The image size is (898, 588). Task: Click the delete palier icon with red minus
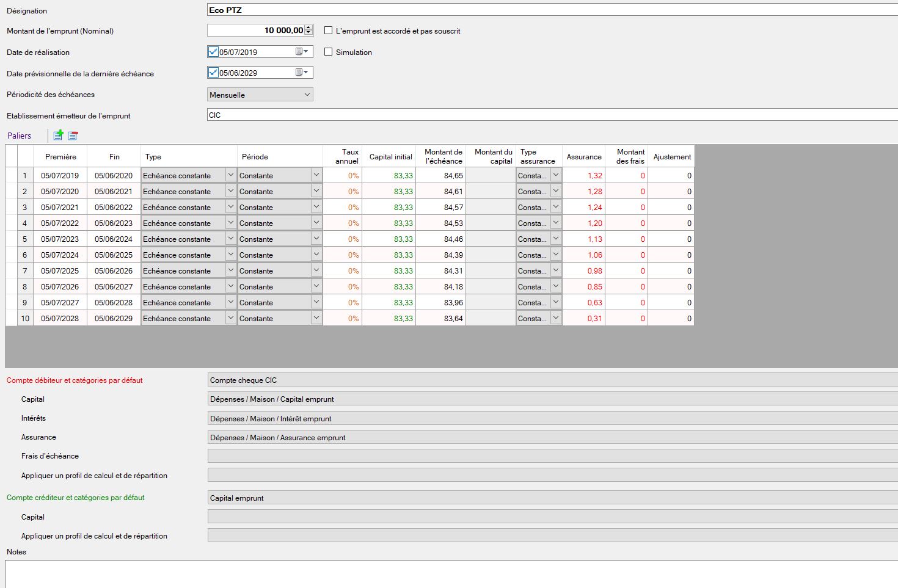tap(73, 136)
